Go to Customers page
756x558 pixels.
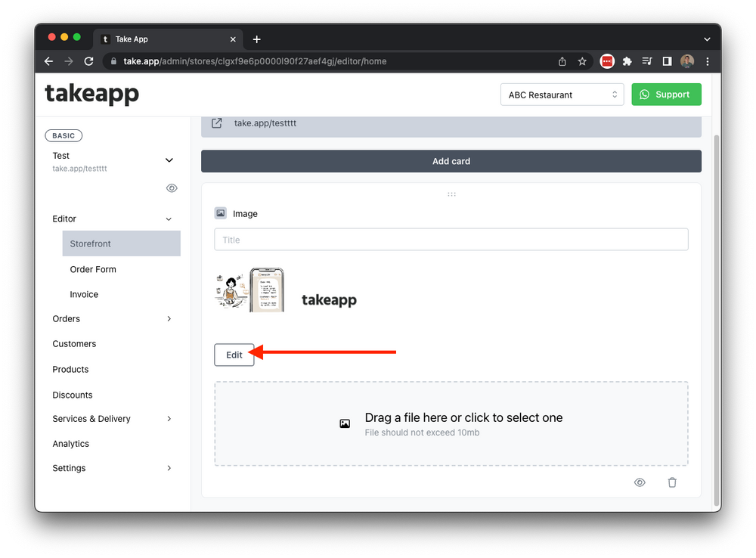pyautogui.click(x=74, y=344)
